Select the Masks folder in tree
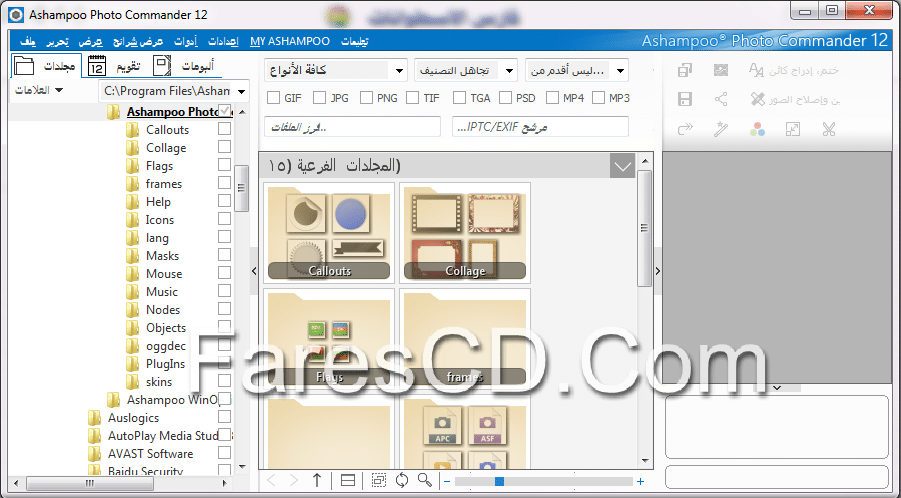Image resolution: width=901 pixels, height=498 pixels. tap(162, 256)
